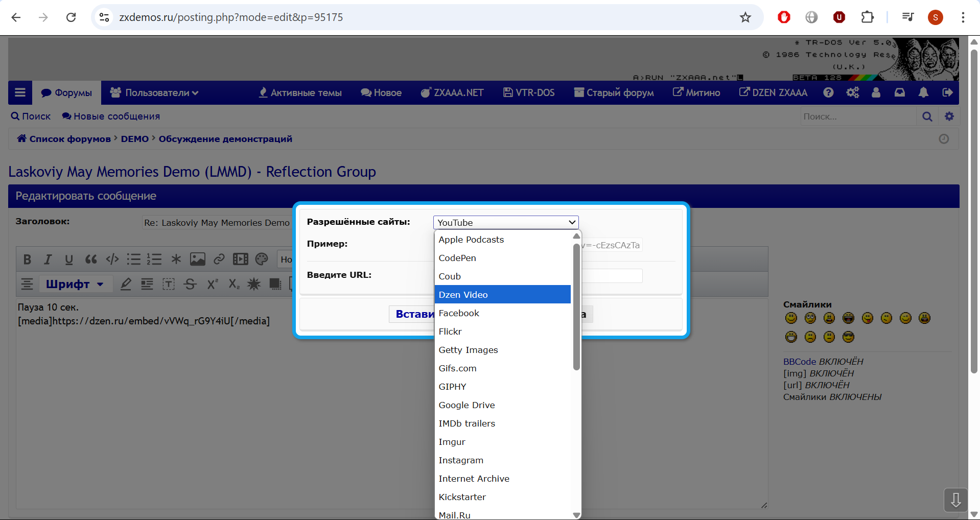Screen dimensions: 980x520
Task: Open Активные темы link
Action: tap(300, 92)
